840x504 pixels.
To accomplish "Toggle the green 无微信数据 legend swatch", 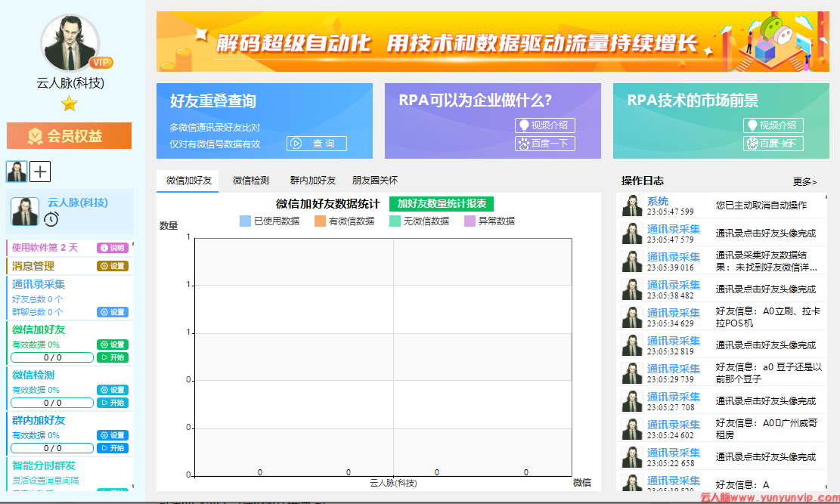I will coord(395,221).
